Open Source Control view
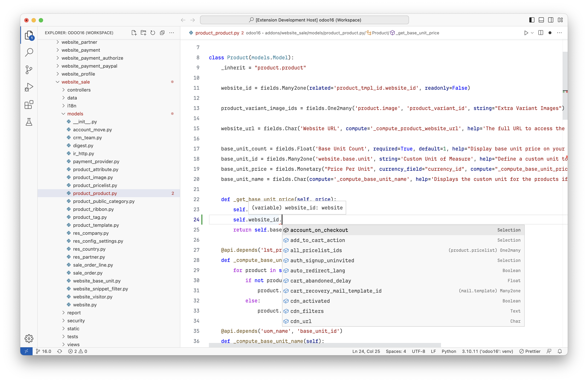 pos(29,70)
